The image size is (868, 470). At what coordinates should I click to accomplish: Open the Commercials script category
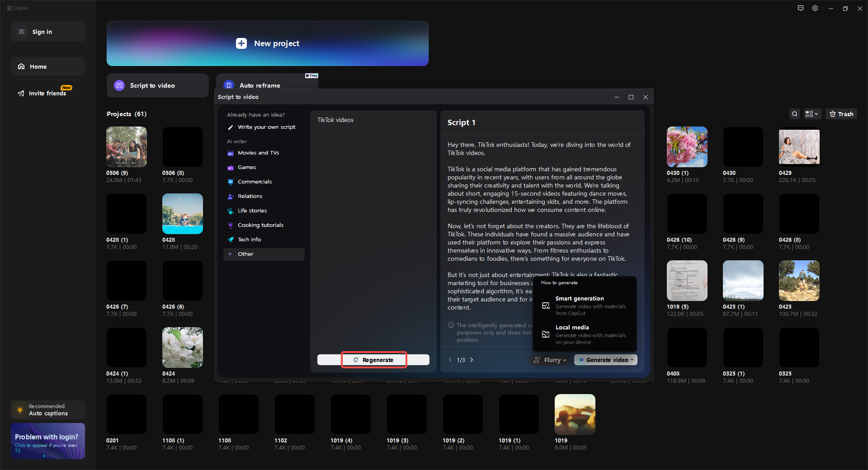click(255, 182)
